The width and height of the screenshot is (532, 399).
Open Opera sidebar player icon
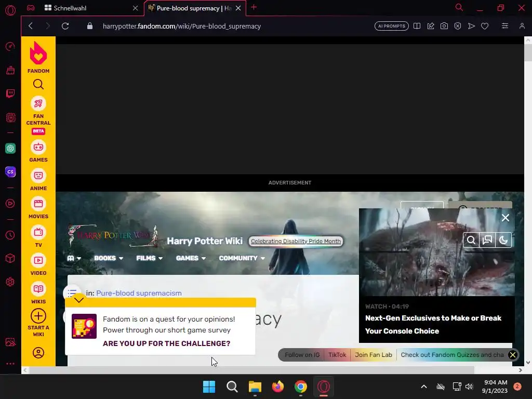[x=10, y=203]
